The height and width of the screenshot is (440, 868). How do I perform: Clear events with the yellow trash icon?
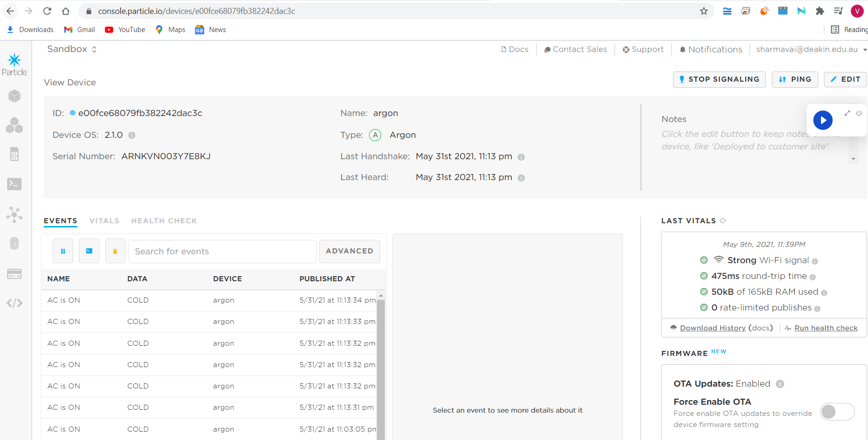coord(115,251)
